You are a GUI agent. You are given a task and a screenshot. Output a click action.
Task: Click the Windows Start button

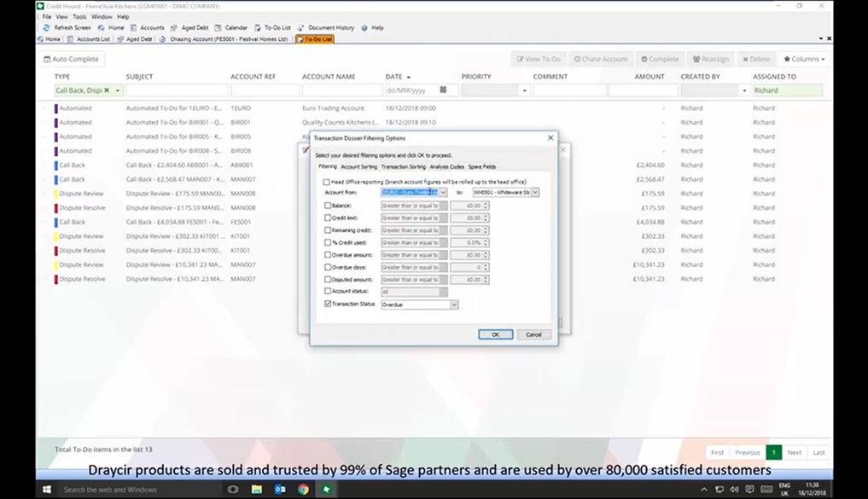point(47,489)
